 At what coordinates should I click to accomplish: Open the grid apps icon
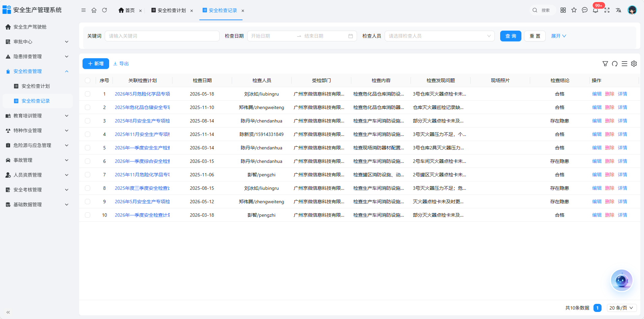pos(563,10)
